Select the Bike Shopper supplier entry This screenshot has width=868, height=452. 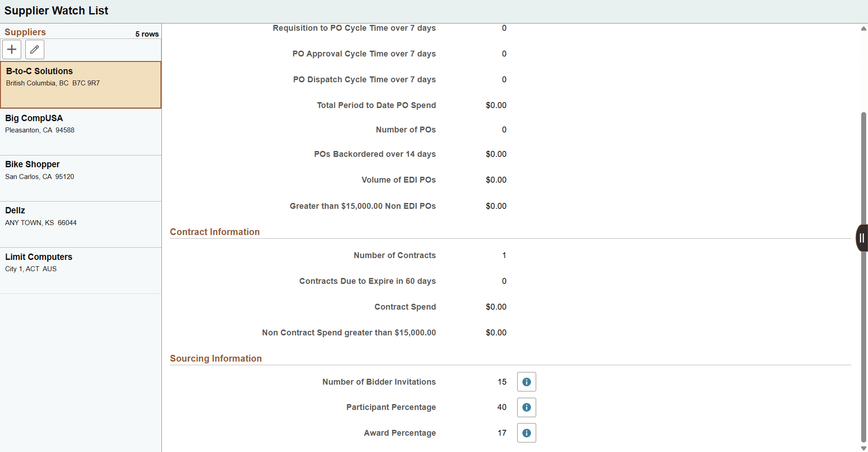tap(80, 178)
